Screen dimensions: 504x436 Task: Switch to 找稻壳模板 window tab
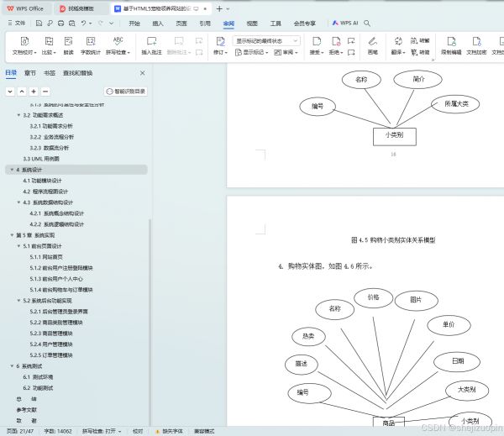tap(81, 8)
